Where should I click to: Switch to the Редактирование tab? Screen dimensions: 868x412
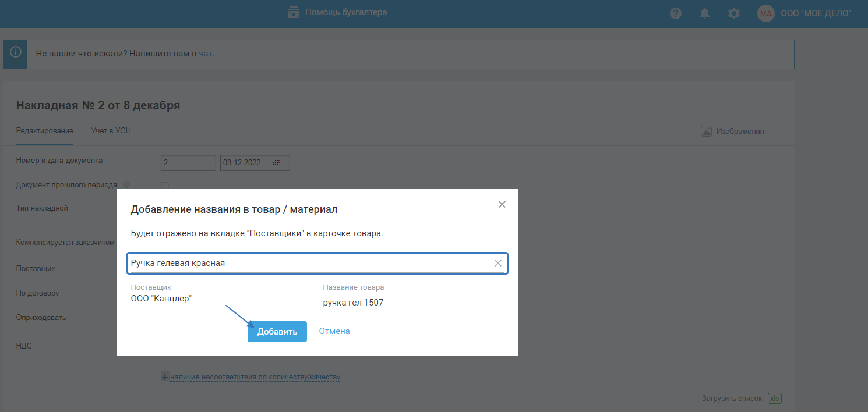pyautogui.click(x=45, y=131)
